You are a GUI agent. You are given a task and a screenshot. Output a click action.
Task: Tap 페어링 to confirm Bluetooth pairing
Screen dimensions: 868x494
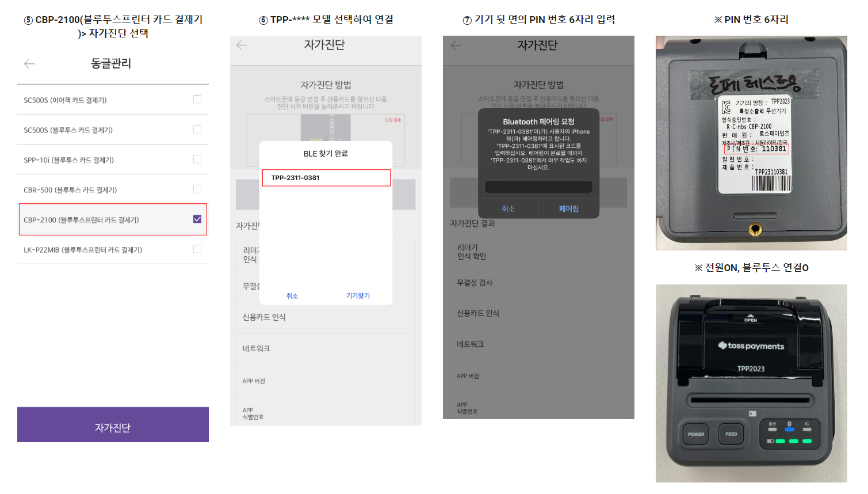[x=569, y=209]
